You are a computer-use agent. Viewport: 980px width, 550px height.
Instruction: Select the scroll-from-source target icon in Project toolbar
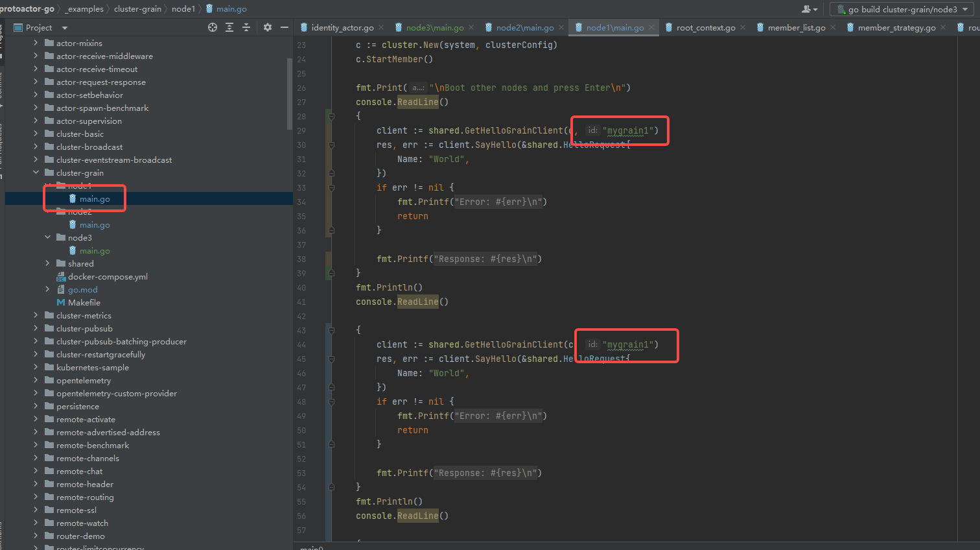213,27
